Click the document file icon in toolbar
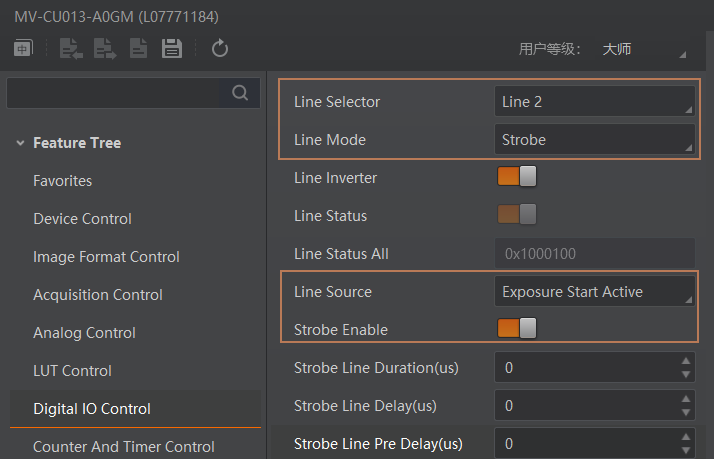The height and width of the screenshot is (459, 714). (138, 48)
